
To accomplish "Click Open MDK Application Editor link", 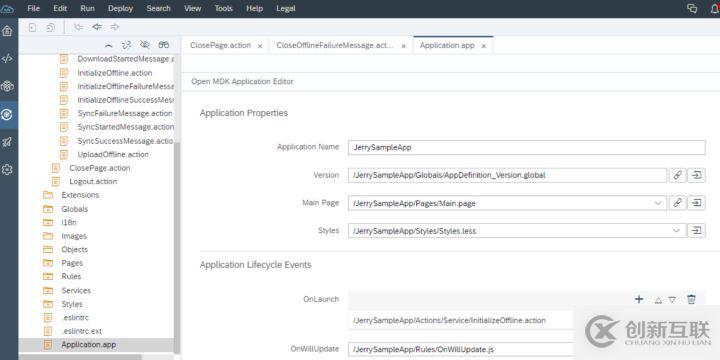I will pos(242,81).
